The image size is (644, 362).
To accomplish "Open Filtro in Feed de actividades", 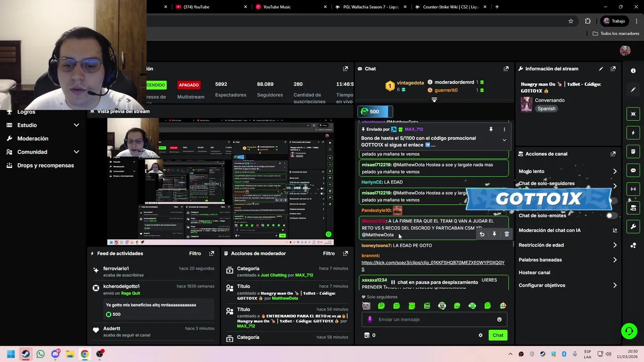I will click(195, 253).
